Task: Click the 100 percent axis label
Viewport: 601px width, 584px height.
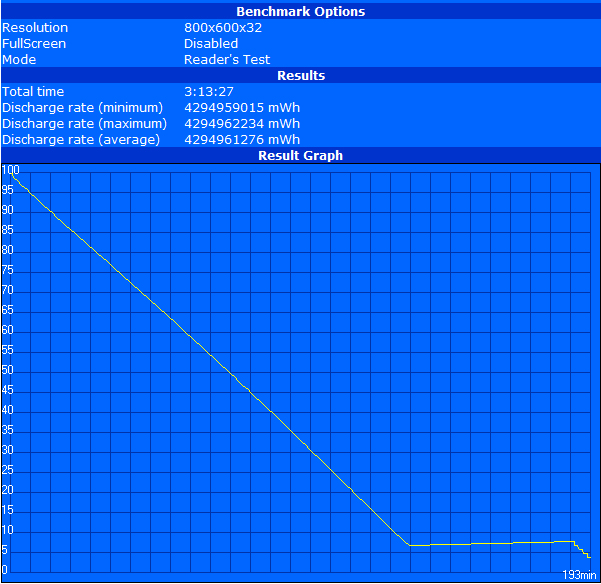Action: 10,170
